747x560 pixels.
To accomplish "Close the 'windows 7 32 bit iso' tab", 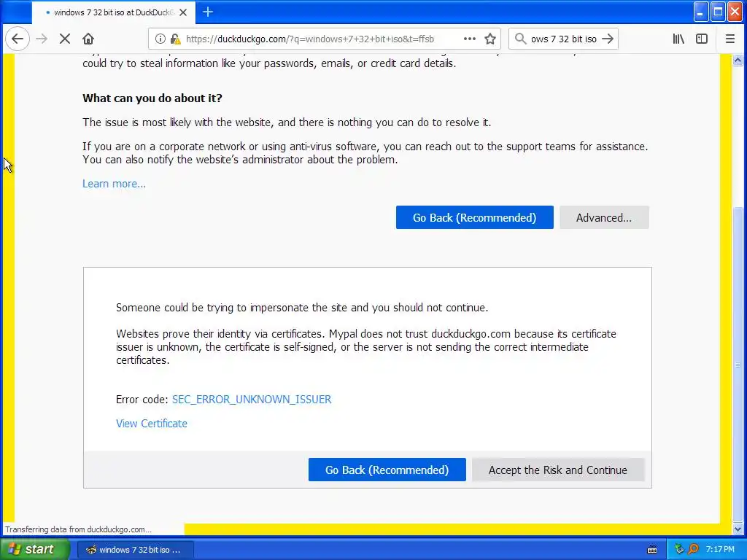I will click(183, 12).
